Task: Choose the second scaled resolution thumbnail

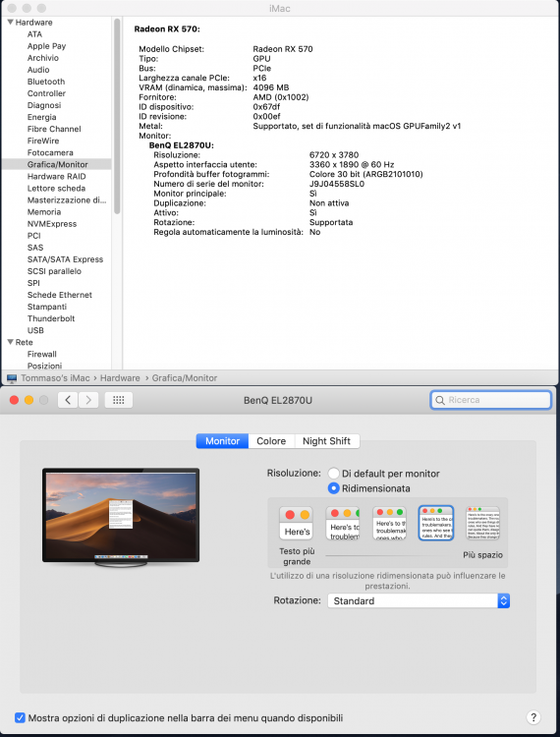Action: tap(343, 523)
